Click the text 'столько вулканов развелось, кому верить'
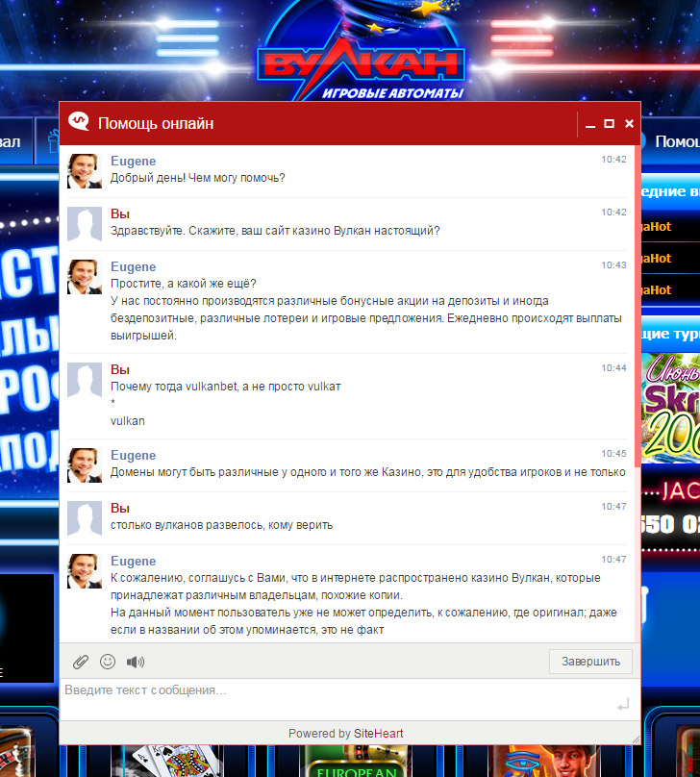 click(x=221, y=525)
